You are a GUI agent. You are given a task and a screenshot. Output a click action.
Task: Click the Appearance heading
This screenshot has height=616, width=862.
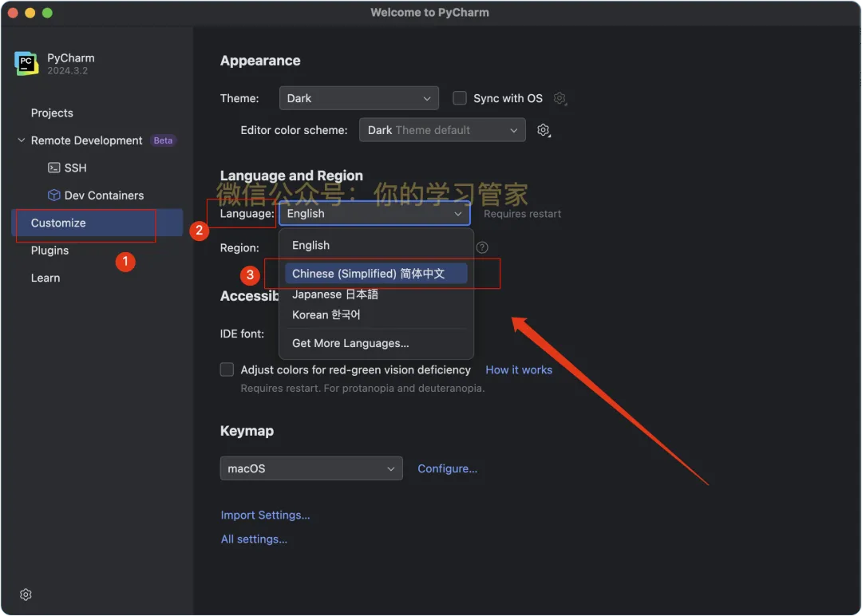260,61
